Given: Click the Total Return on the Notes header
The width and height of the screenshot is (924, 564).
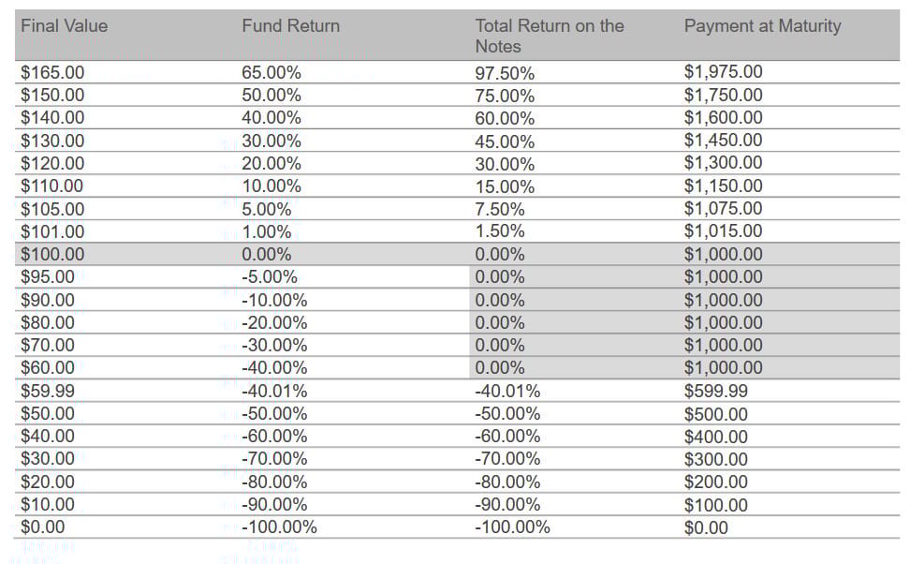Looking at the screenshot, I should 549,36.
